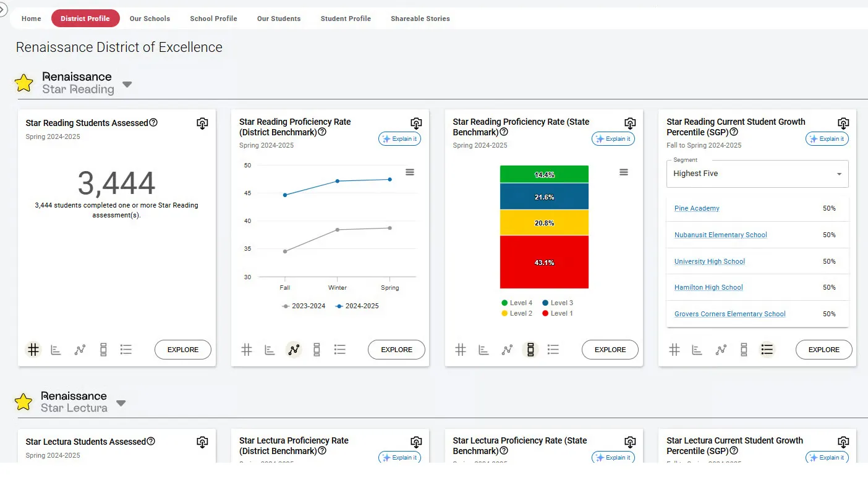
Task: Click Explore on Star Reading SGP card
Action: pyautogui.click(x=824, y=350)
